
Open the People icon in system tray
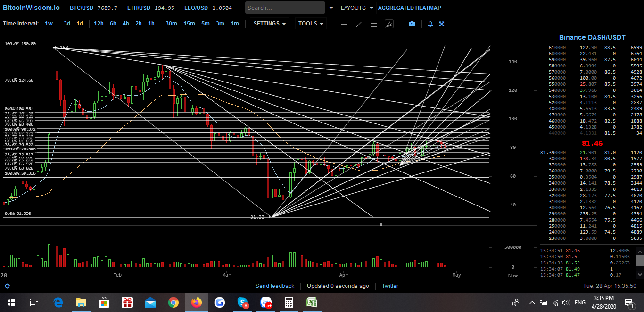click(x=515, y=303)
